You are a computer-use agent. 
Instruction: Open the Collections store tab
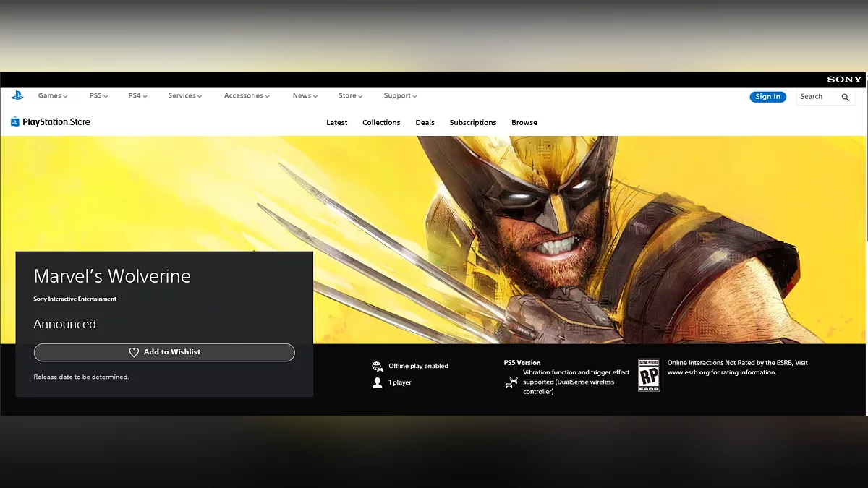(x=381, y=123)
